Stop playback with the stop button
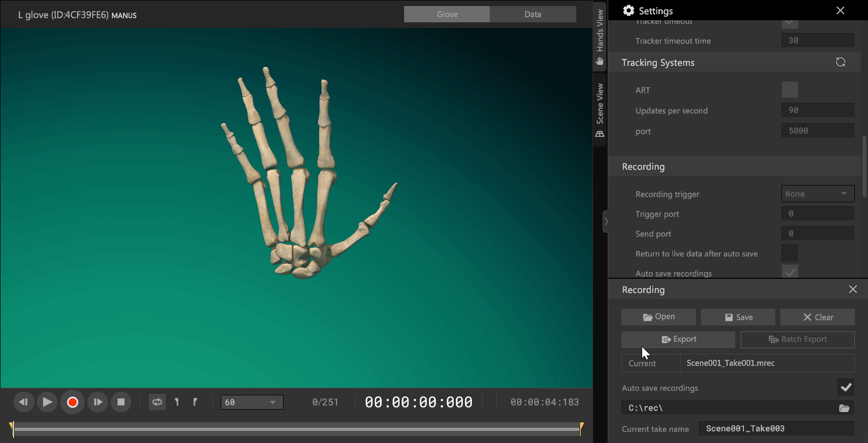This screenshot has width=868, height=443. (x=121, y=402)
